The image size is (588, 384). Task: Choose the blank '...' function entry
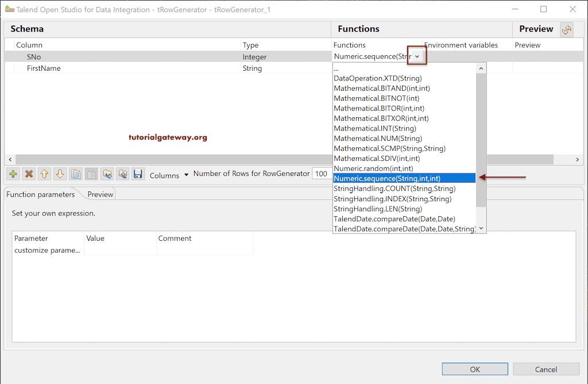pos(404,68)
